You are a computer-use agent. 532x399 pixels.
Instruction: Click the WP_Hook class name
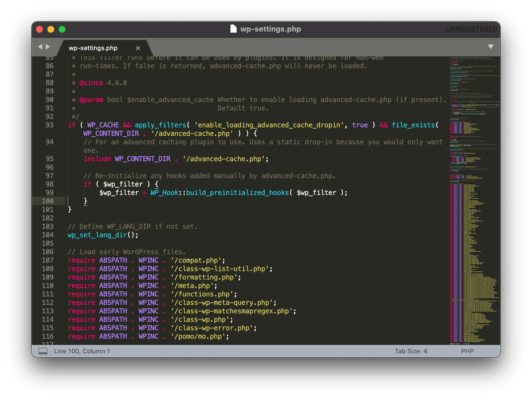pos(164,193)
